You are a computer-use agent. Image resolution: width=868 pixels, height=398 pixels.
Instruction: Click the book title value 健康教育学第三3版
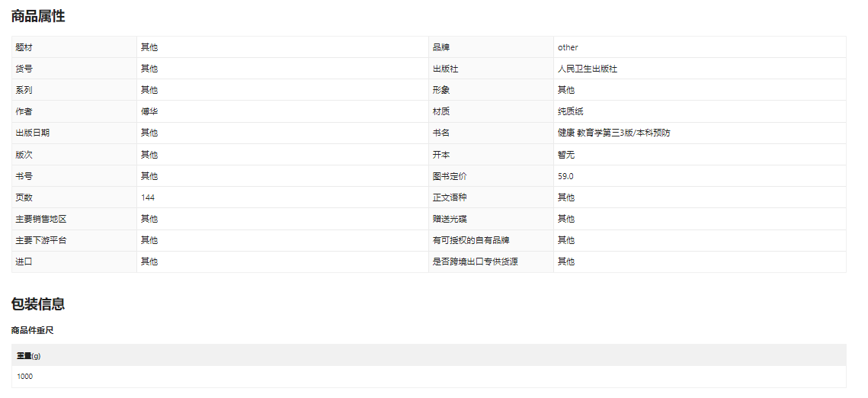click(x=613, y=133)
